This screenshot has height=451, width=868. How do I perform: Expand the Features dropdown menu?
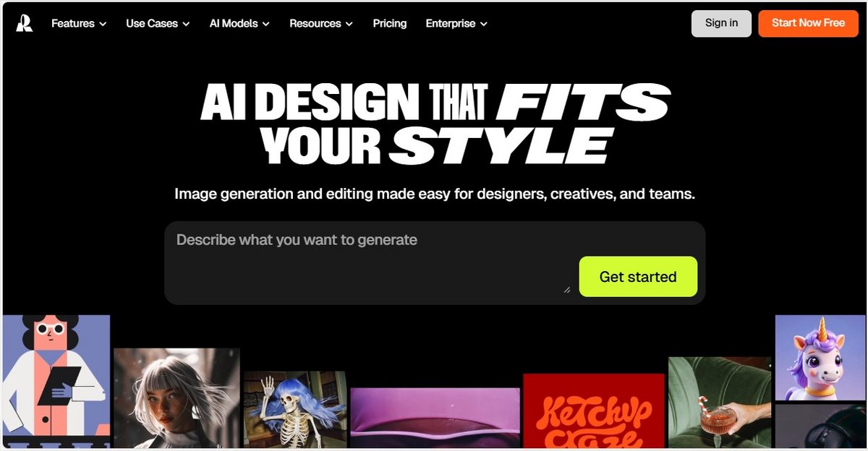coord(79,23)
